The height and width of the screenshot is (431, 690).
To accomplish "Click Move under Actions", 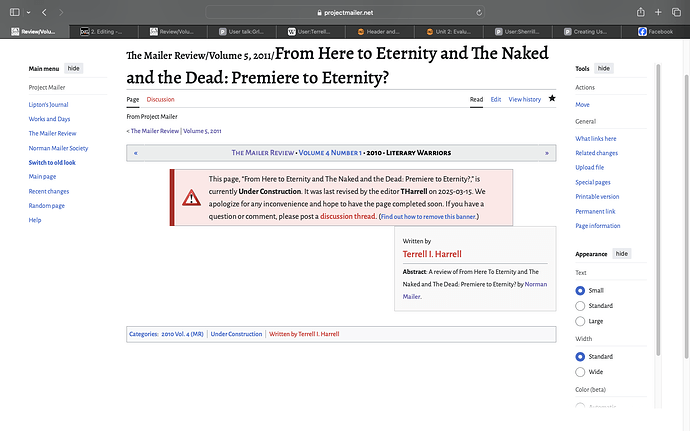I will tap(582, 105).
